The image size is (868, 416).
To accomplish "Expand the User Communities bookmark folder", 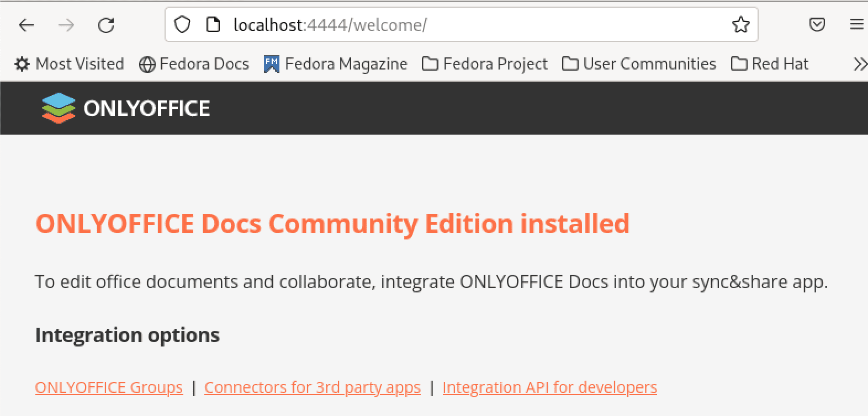I will coord(639,64).
